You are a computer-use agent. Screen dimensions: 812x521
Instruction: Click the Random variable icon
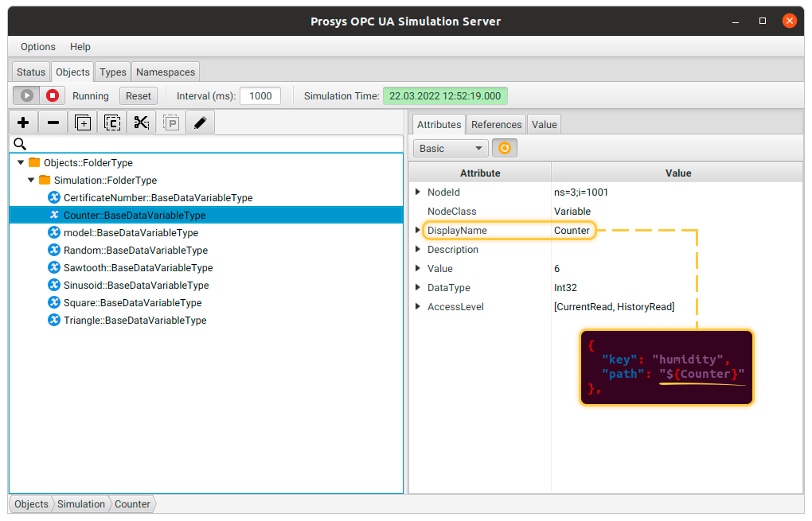54,250
